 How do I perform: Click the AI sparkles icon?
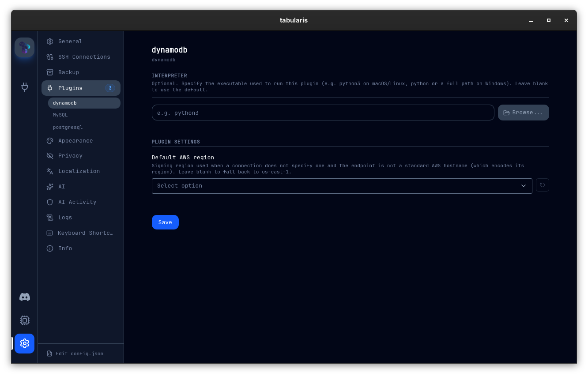pyautogui.click(x=50, y=187)
